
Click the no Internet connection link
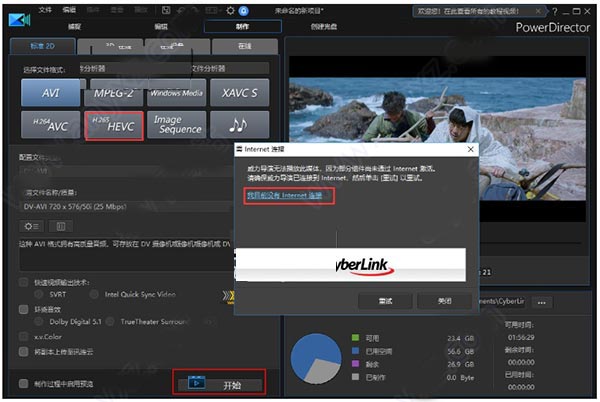click(x=285, y=195)
